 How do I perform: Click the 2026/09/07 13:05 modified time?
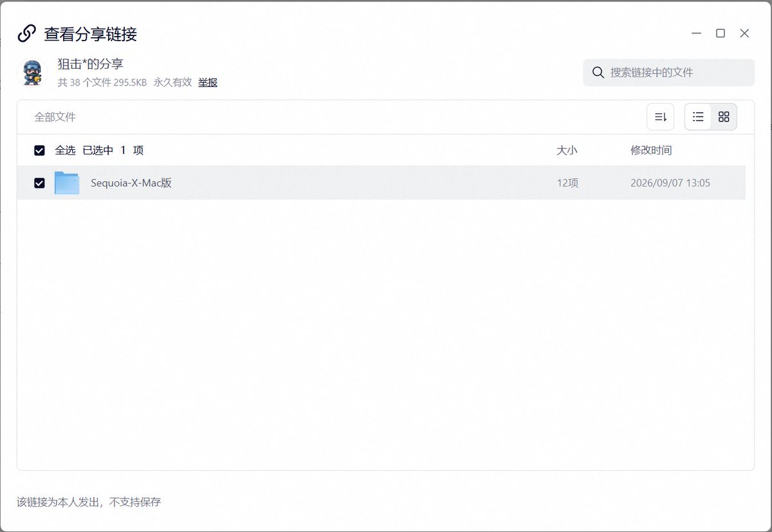670,183
